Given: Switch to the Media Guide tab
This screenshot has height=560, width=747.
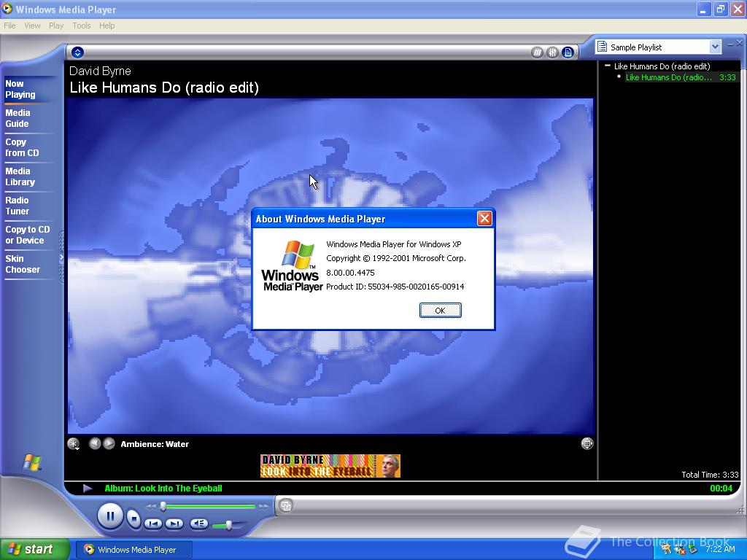Looking at the screenshot, I should tap(18, 118).
